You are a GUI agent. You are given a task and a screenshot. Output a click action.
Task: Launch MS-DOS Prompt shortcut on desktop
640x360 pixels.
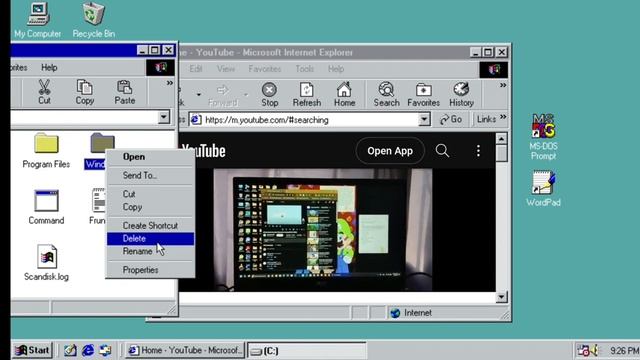(x=543, y=137)
